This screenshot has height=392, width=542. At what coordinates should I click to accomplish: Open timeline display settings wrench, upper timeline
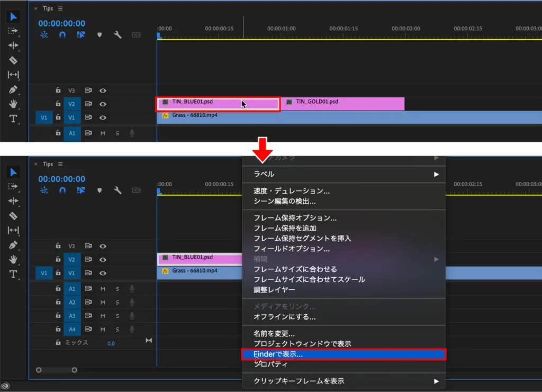[118, 34]
